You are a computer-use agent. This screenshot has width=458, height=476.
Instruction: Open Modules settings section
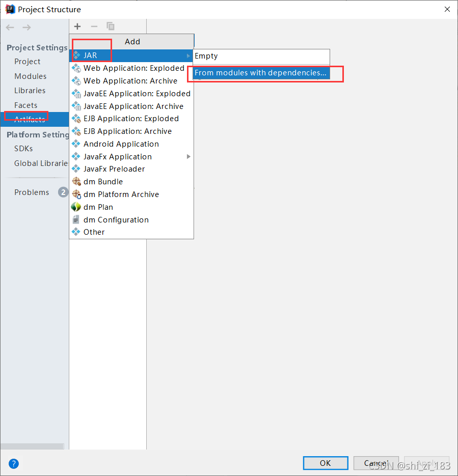[31, 76]
